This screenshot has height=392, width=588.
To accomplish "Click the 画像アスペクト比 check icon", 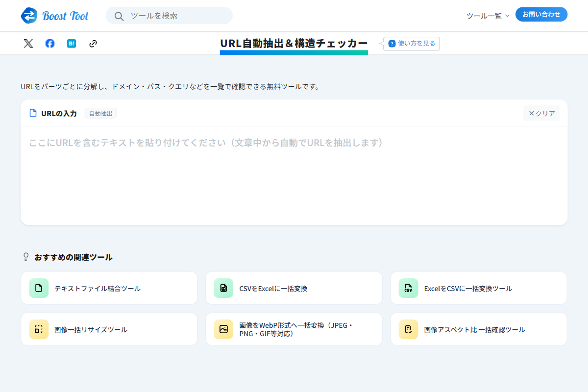I will (408, 329).
